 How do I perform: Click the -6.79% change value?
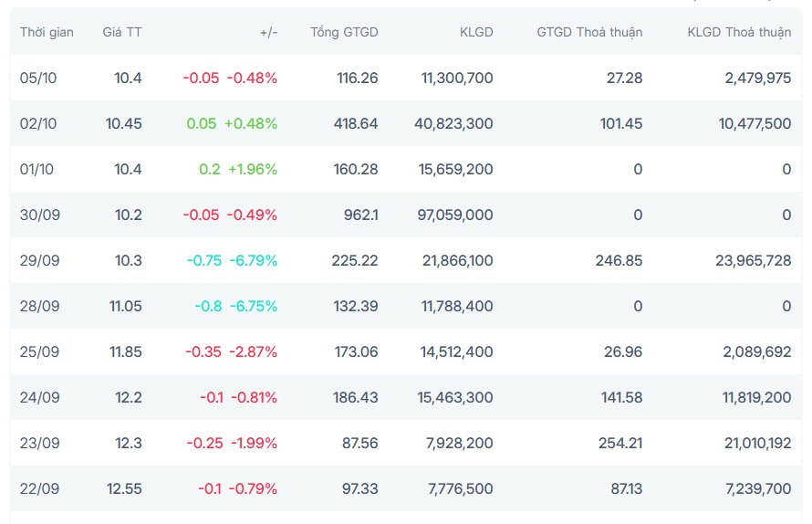point(254,260)
